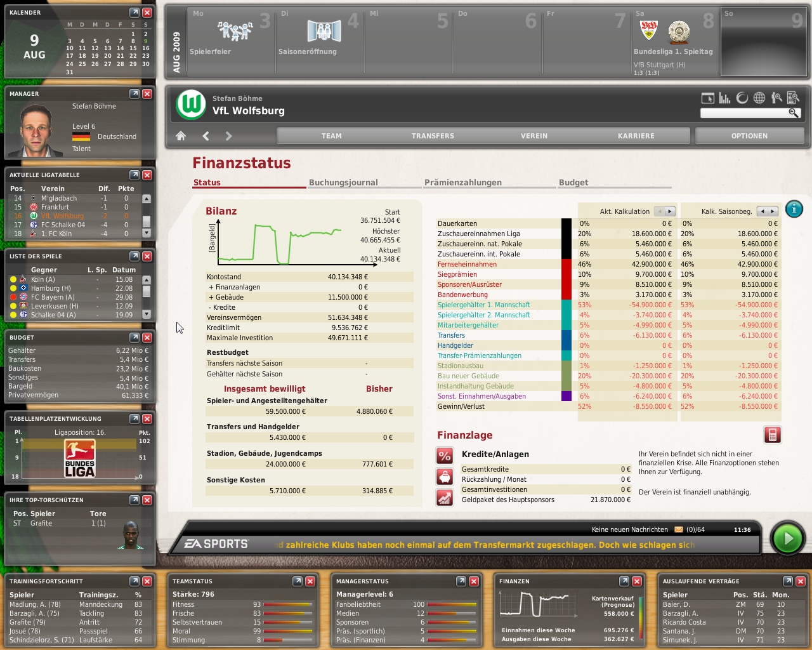This screenshot has width=812, height=650.
Task: Open the bar chart statistics icon
Action: coord(724,98)
